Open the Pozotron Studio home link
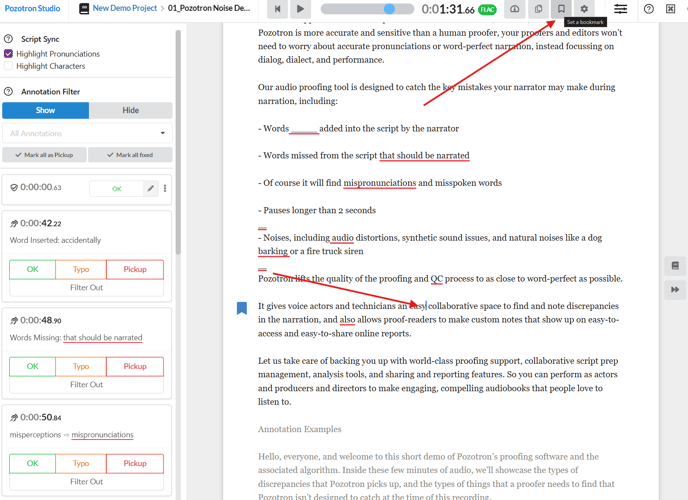The image size is (688, 500). pyautogui.click(x=32, y=8)
